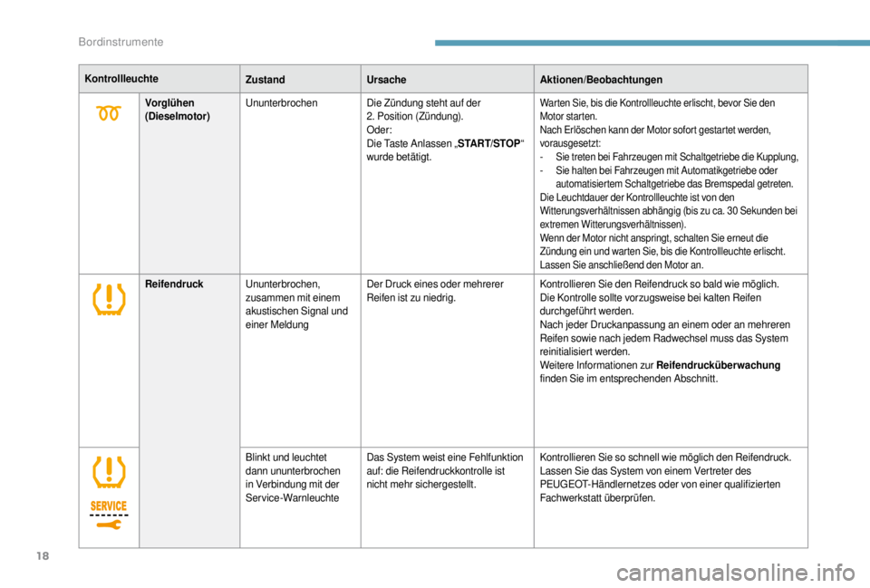This screenshot has width=870, height=588.
Task: Click the tire pressure icon above SERVICE
Action: tap(109, 472)
